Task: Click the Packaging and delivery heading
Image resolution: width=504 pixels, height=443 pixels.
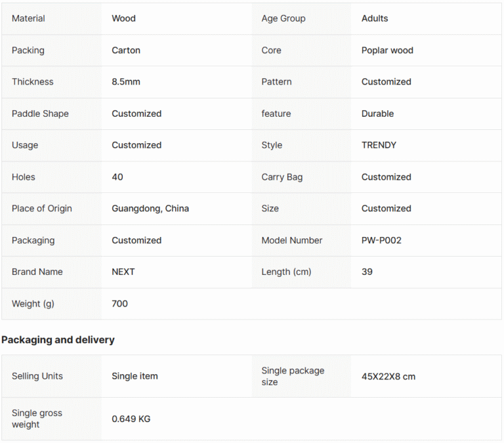Action: coord(58,340)
